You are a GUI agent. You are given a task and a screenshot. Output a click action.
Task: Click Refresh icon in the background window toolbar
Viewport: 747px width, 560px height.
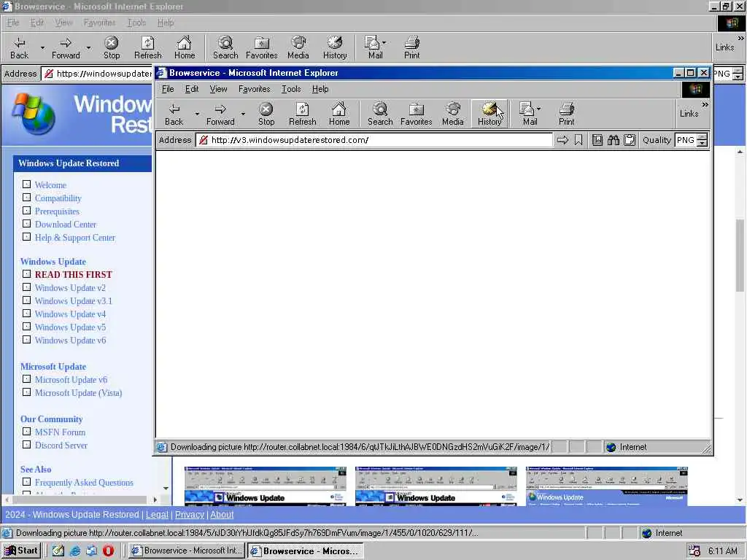(x=147, y=47)
